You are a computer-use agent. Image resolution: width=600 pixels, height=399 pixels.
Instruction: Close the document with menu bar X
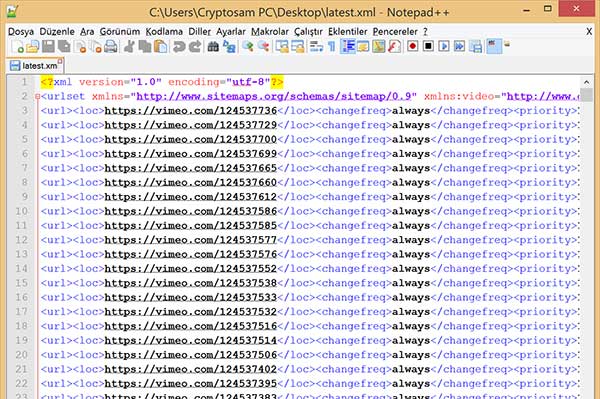pos(589,31)
